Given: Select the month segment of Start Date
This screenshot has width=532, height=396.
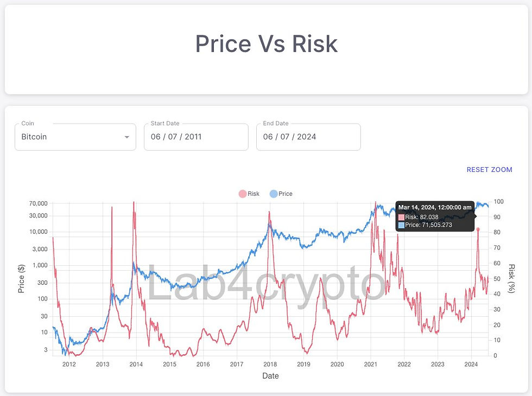Looking at the screenshot, I should (156, 137).
